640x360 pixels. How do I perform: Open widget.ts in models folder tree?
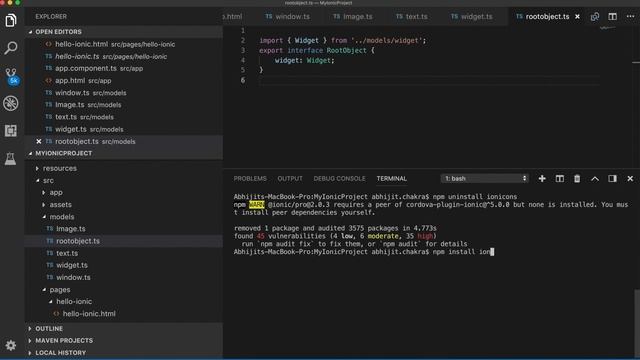124,265
